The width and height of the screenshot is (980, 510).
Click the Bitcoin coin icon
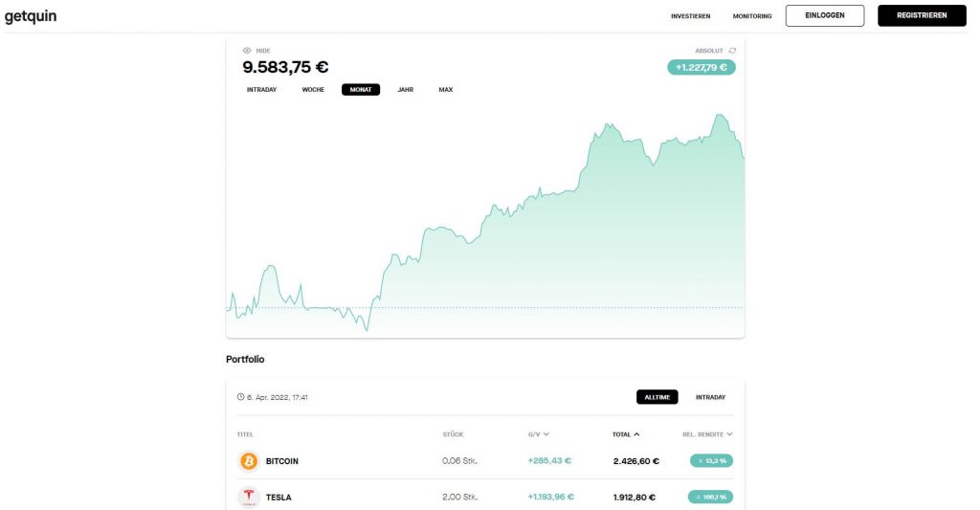point(249,461)
